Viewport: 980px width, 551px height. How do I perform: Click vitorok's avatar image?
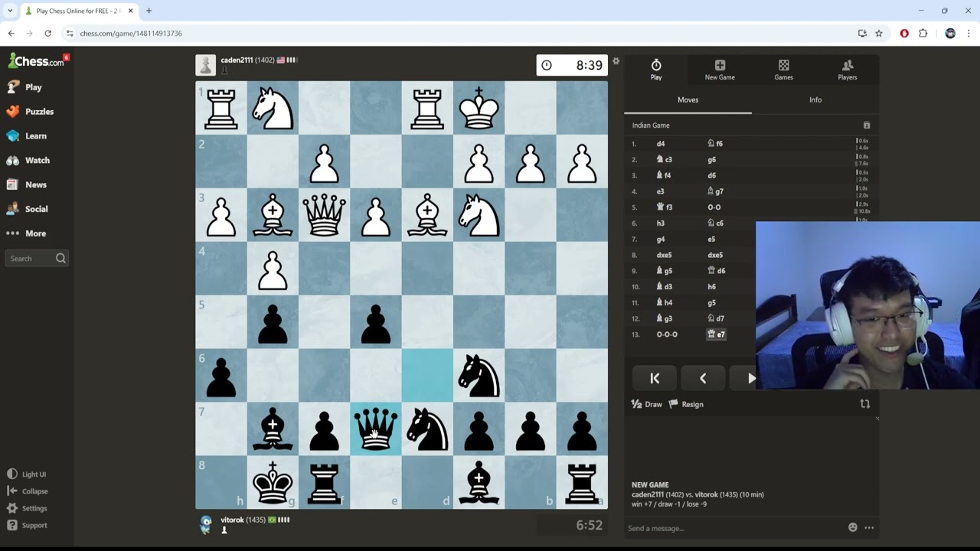pos(205,524)
